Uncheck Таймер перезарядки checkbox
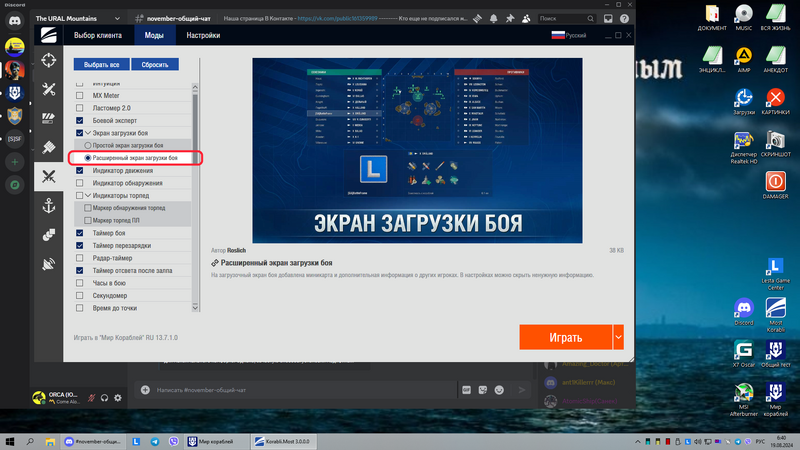 tap(80, 245)
